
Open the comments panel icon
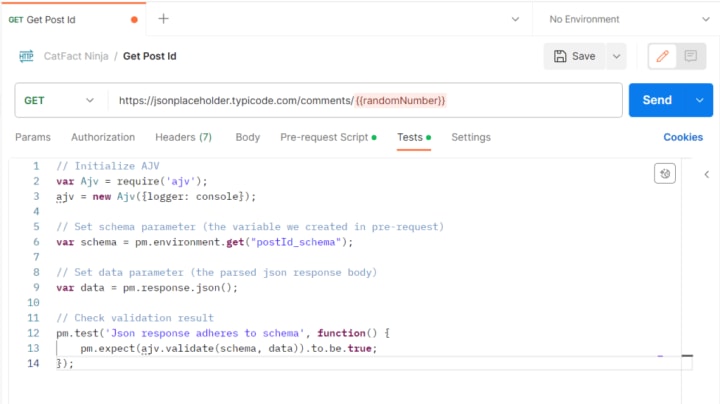tap(691, 56)
